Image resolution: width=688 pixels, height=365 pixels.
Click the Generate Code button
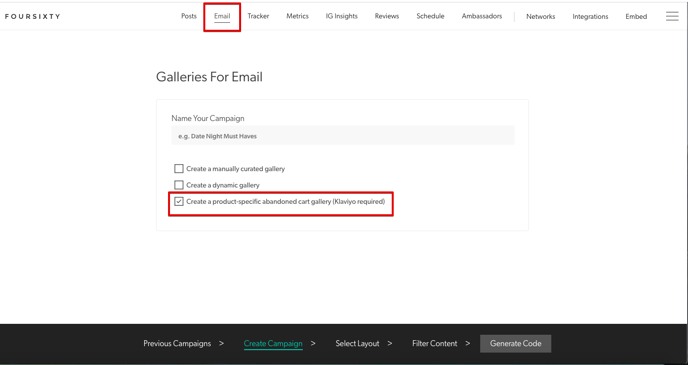click(516, 344)
